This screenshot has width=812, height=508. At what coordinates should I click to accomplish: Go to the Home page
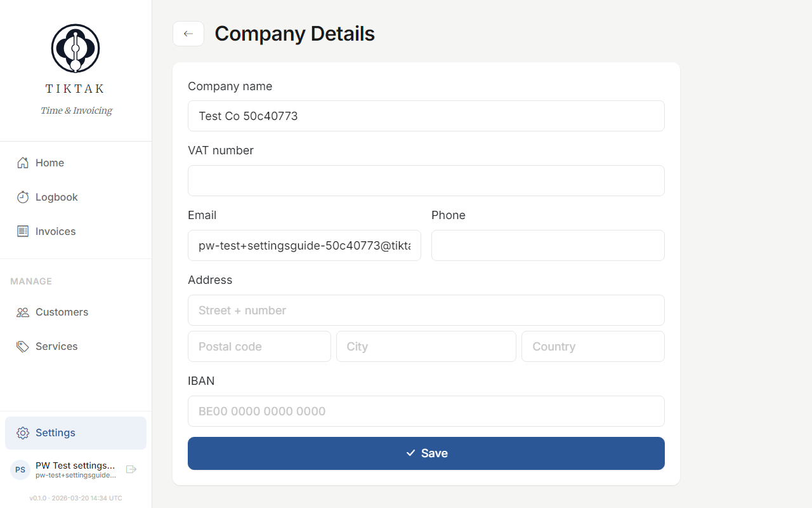coord(49,163)
